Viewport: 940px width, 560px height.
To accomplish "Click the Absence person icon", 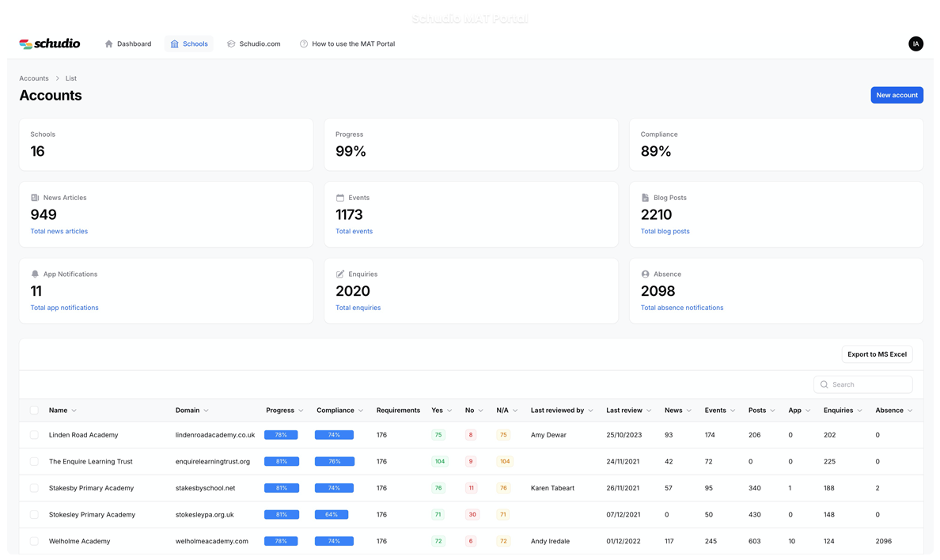I will click(x=645, y=274).
